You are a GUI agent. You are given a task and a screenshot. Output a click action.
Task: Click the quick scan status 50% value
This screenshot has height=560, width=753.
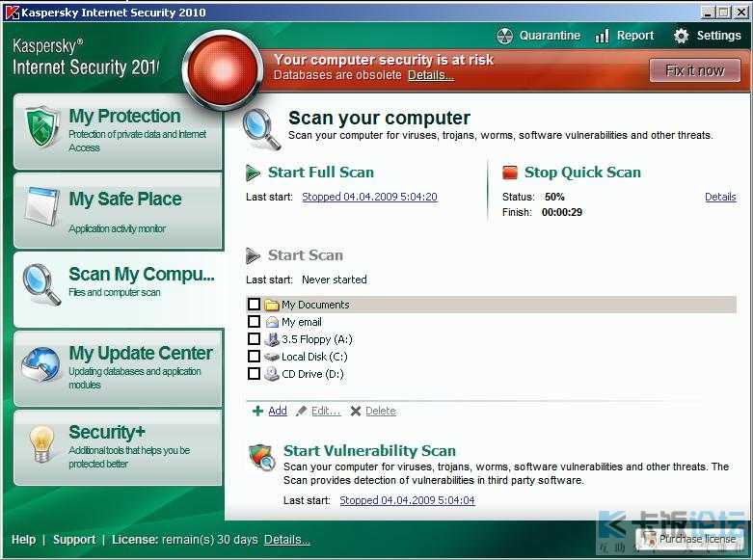[554, 197]
